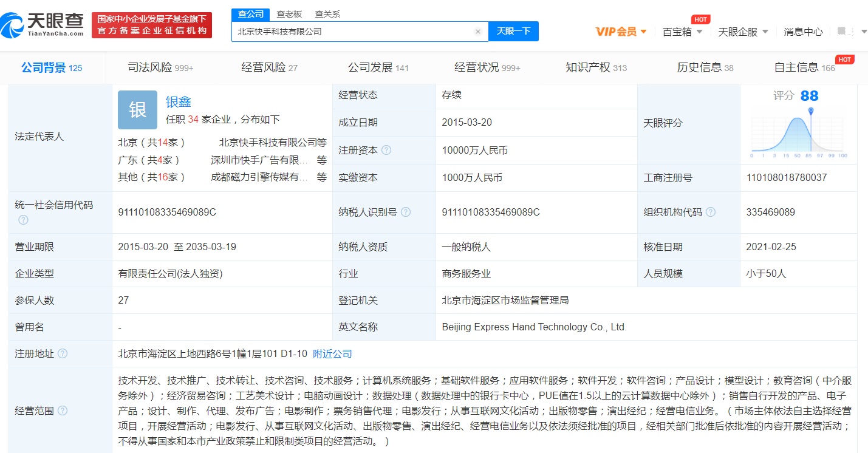Select the 工商注册号 value 110108018780037
868x453 pixels.
[x=787, y=177]
